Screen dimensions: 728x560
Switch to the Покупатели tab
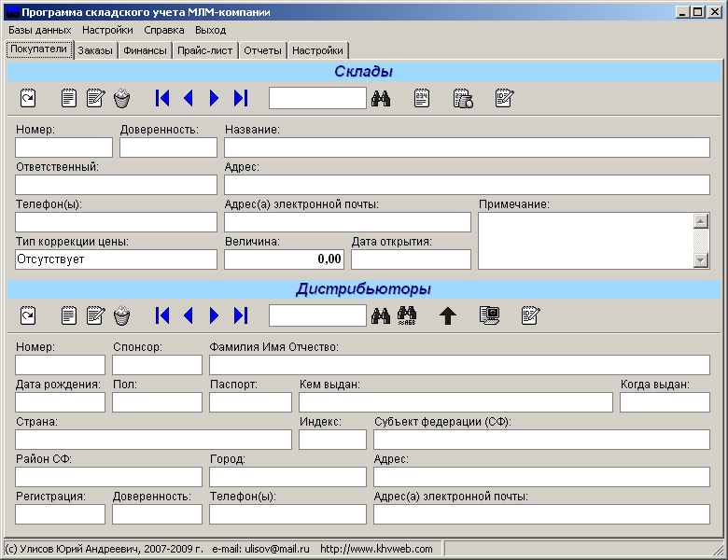39,49
